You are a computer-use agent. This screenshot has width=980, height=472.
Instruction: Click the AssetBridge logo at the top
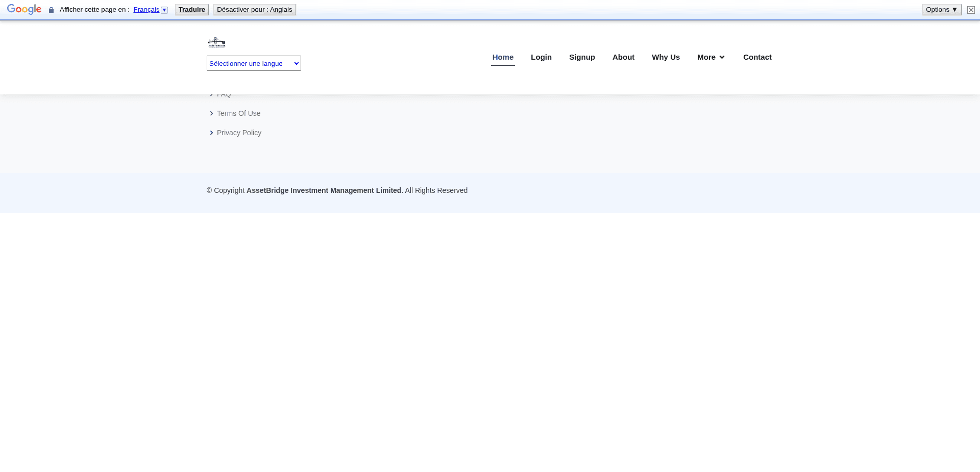[x=216, y=42]
